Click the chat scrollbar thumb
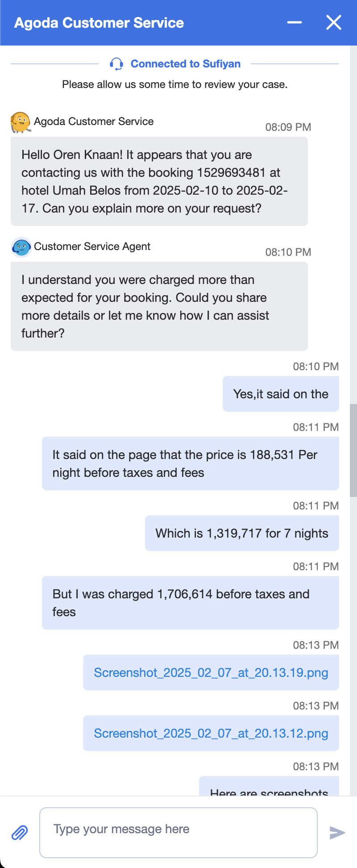 coord(353,450)
